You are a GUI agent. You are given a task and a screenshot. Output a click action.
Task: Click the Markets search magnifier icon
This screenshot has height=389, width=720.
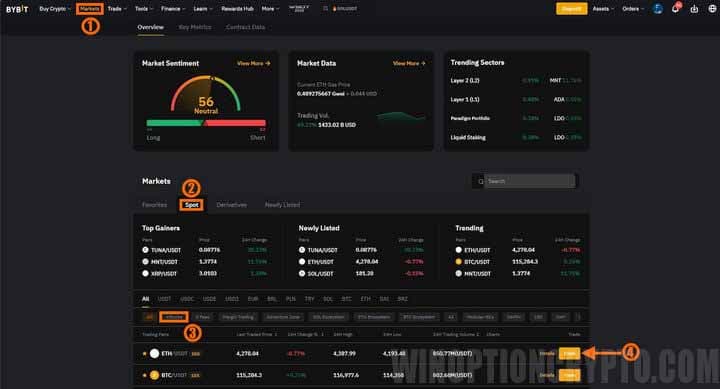coord(481,181)
